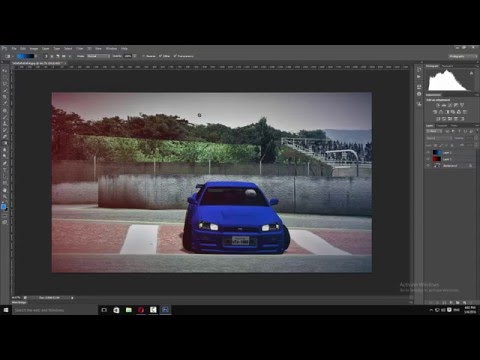Select the Eraser tool
The width and height of the screenshot is (480, 360).
point(5,136)
